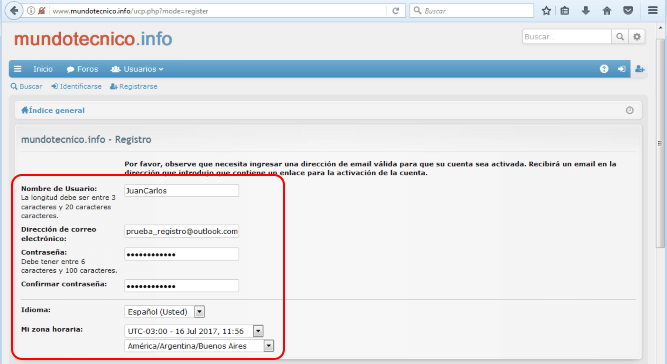The height and width of the screenshot is (364, 667).
Task: Open the UTC-03:00 timezone dropdown
Action: [x=194, y=331]
